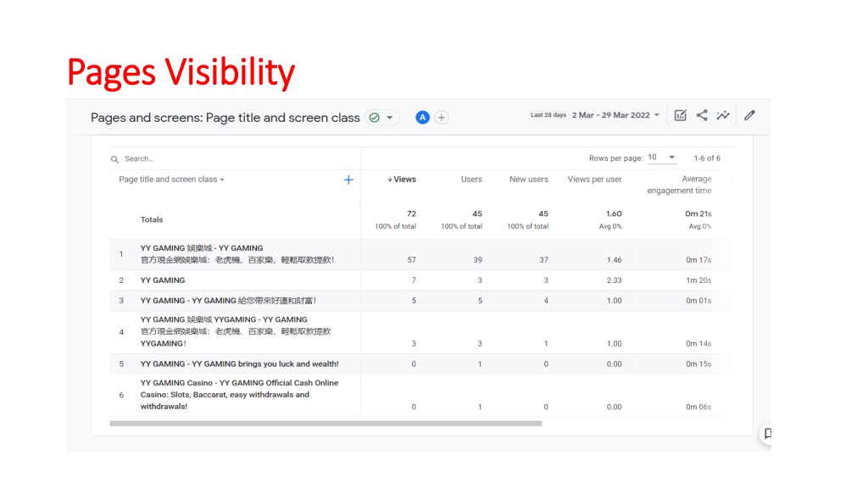Sort by the Views column header
The width and height of the screenshot is (868, 488).
click(x=401, y=180)
